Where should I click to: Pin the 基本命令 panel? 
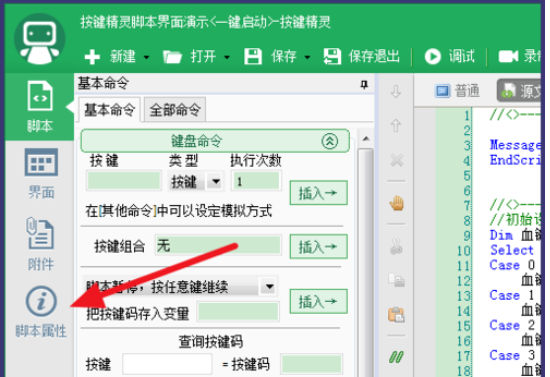click(x=364, y=84)
